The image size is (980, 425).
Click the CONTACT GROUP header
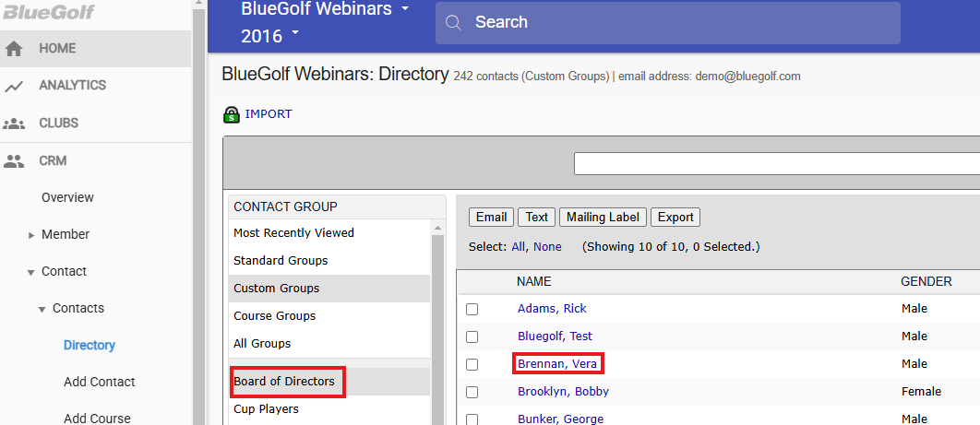pyautogui.click(x=286, y=207)
